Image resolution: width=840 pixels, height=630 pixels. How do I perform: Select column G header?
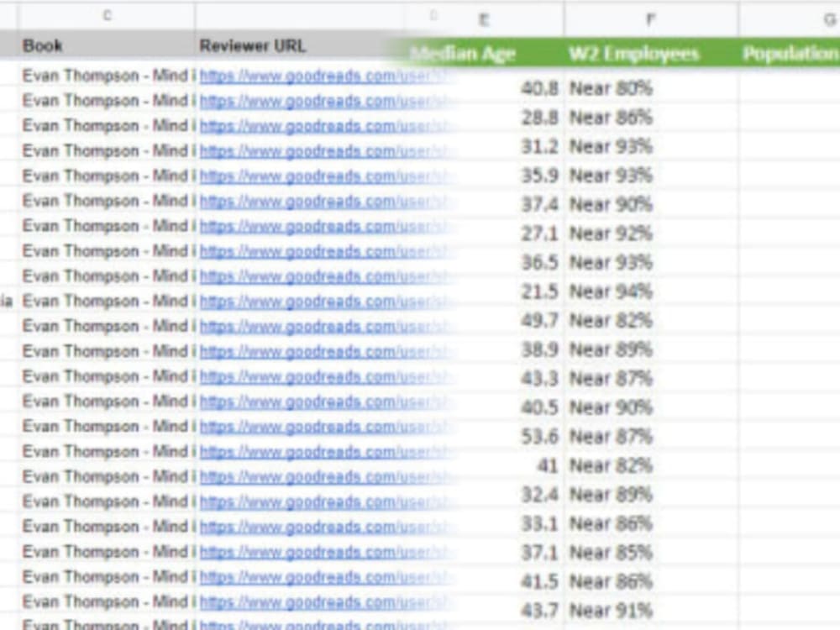coord(829,20)
